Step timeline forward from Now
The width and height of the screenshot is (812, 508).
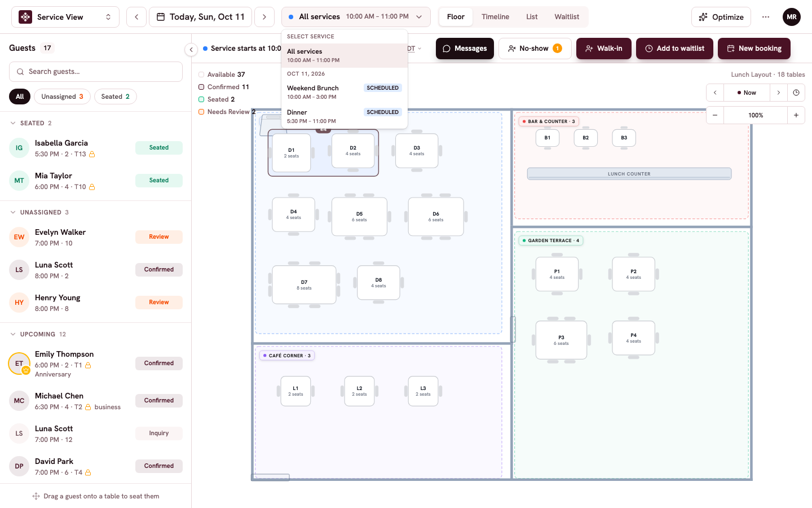tap(779, 93)
